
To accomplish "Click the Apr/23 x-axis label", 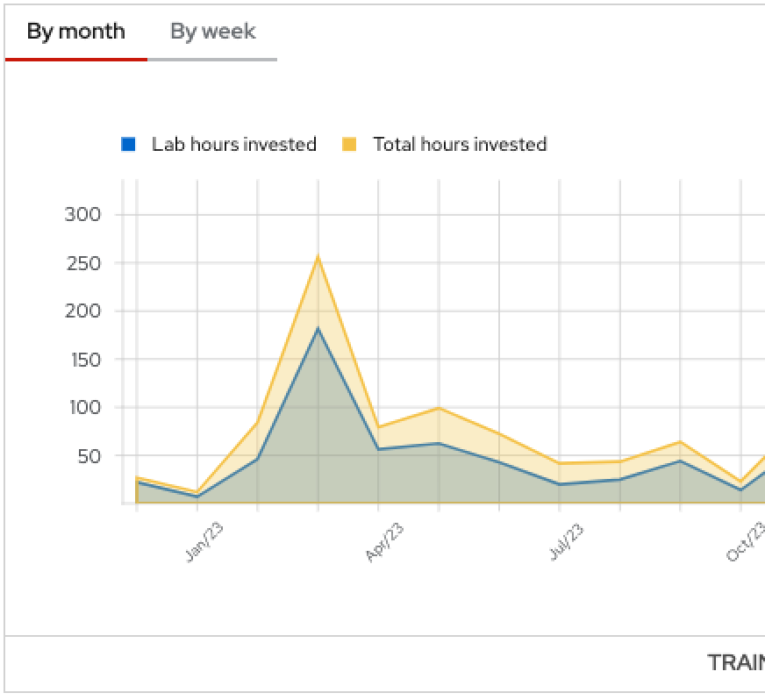I will [x=383, y=542].
